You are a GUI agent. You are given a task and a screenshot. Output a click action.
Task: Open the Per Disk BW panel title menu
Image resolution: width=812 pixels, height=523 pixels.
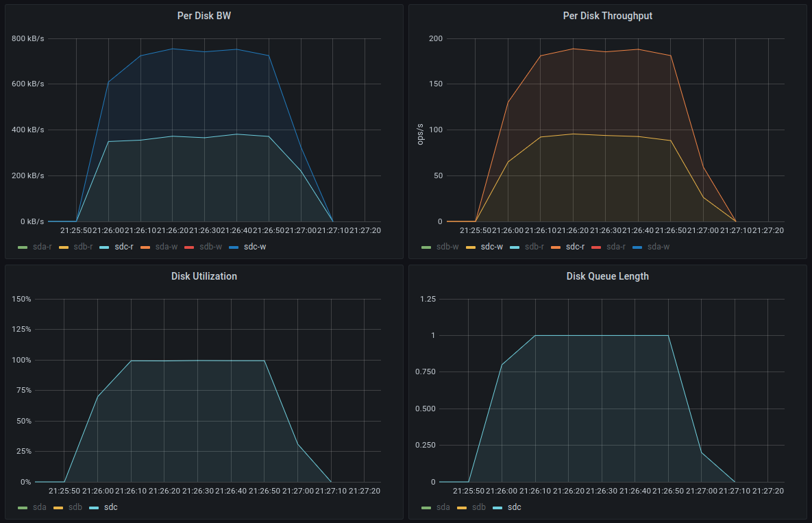click(x=204, y=16)
